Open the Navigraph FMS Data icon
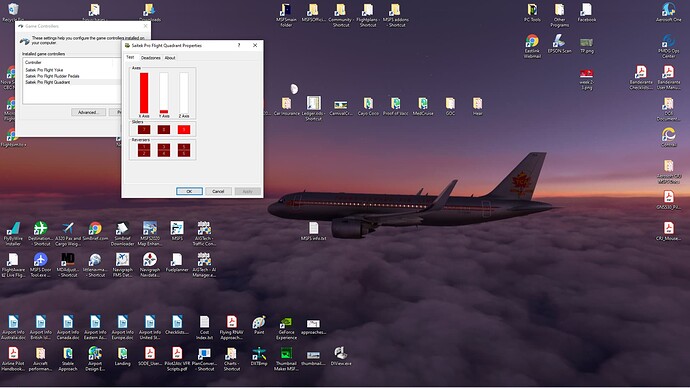This screenshot has width=690, height=388. point(122,264)
